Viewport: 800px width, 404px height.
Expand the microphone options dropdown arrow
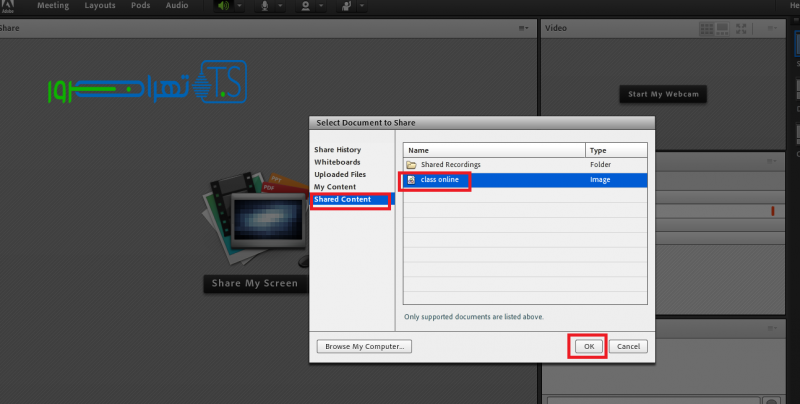tap(280, 6)
